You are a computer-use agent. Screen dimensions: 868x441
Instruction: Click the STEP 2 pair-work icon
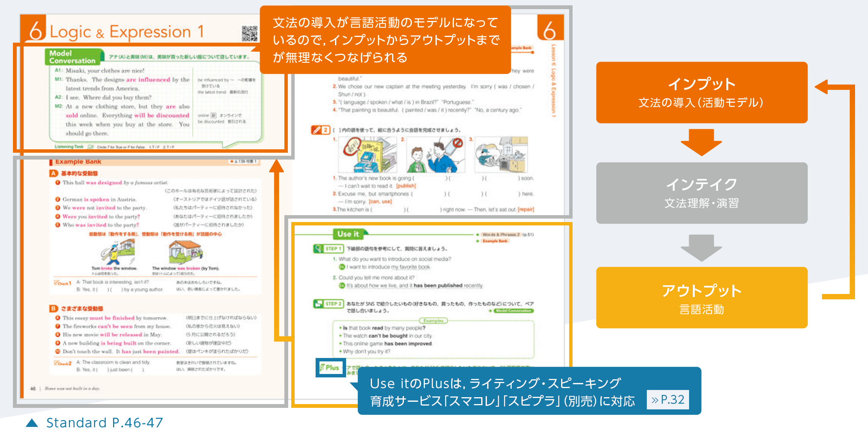coord(318,304)
